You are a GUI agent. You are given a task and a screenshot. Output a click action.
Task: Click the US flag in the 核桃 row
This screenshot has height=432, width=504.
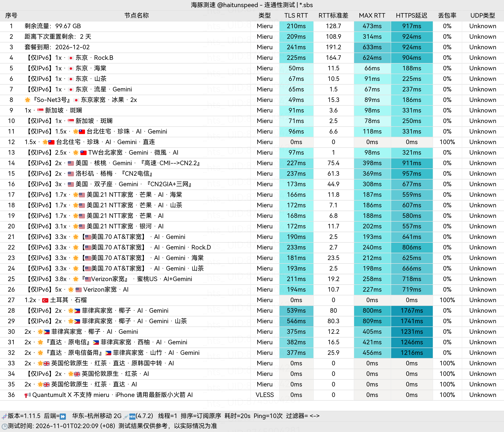pyautogui.click(x=71, y=163)
